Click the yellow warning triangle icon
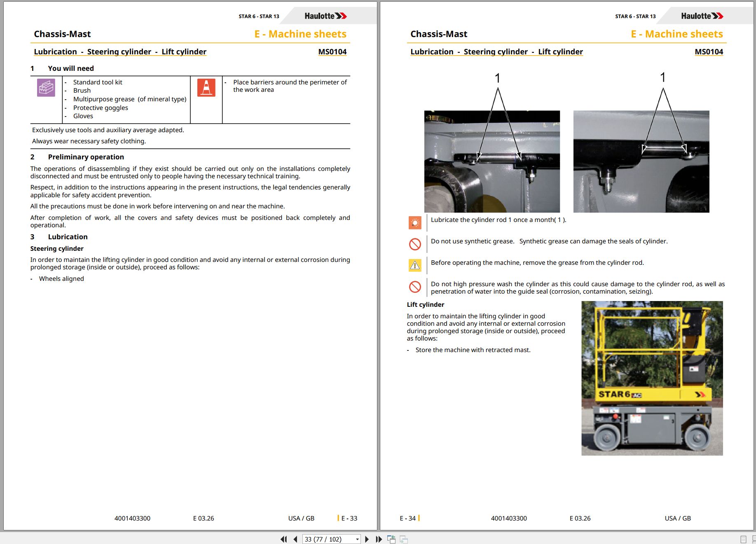Viewport: 756px width, 544px height. coord(415,266)
